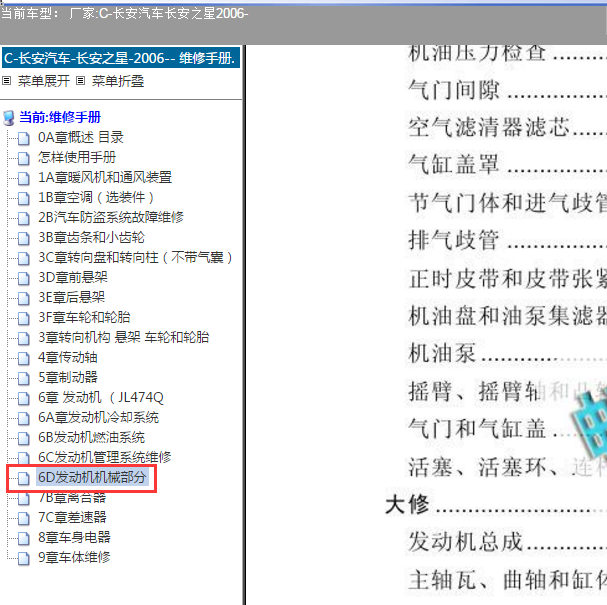Click page icon beside 1A章暖风机和通风装置
The image size is (607, 605).
[x=24, y=178]
